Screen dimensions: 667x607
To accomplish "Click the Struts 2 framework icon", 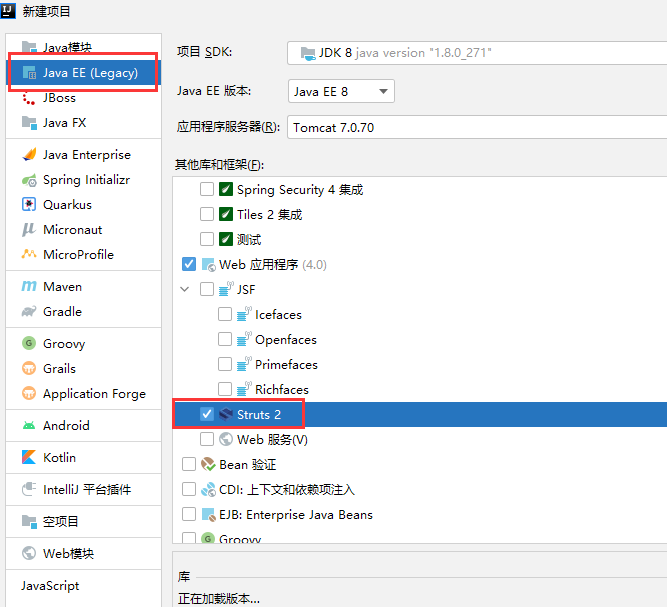I will 226,414.
